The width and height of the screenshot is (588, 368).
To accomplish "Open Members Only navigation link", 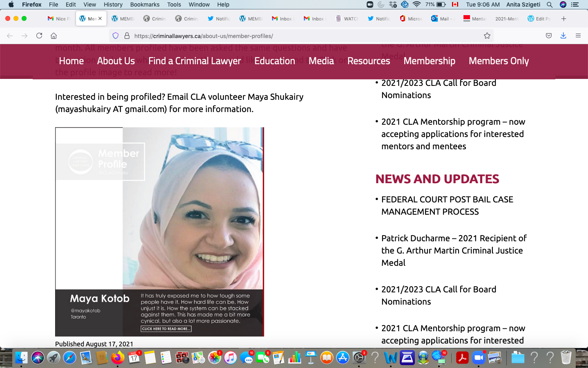I will click(498, 61).
